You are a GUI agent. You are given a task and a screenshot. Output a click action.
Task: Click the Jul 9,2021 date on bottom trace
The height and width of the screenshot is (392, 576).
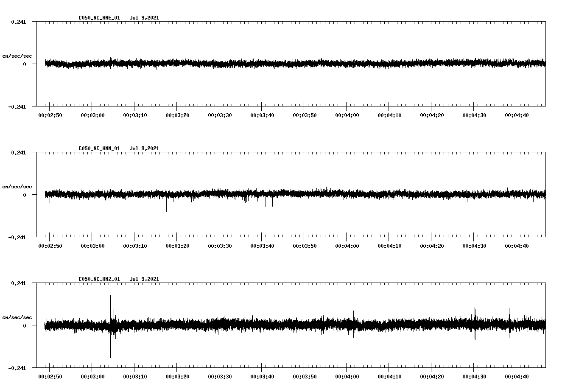point(145,279)
